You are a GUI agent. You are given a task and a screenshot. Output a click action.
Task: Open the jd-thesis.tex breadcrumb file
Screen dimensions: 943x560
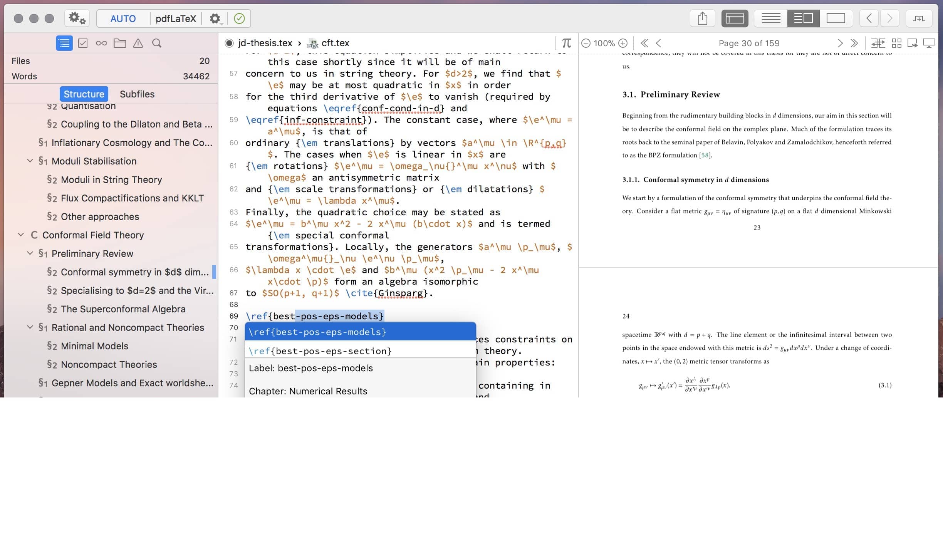(x=265, y=43)
